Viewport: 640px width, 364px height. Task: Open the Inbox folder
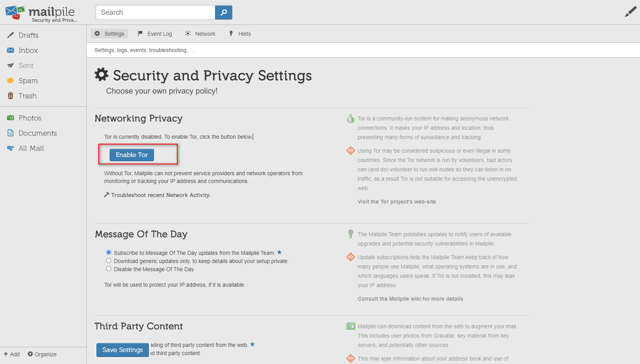click(28, 51)
